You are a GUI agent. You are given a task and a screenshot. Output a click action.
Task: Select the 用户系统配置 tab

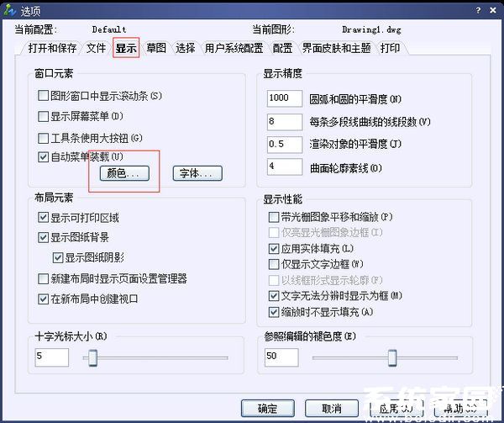pyautogui.click(x=234, y=49)
